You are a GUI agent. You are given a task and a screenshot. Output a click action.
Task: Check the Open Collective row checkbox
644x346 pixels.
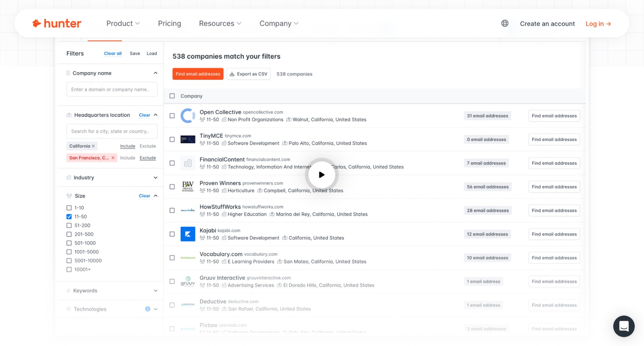172,116
